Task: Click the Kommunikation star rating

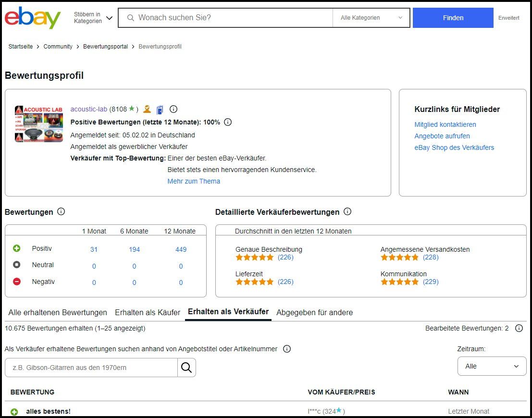Action: pos(400,282)
